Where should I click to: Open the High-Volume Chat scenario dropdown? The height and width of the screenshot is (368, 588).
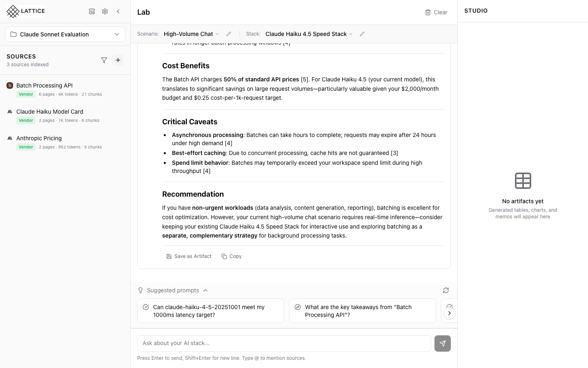tap(191, 34)
